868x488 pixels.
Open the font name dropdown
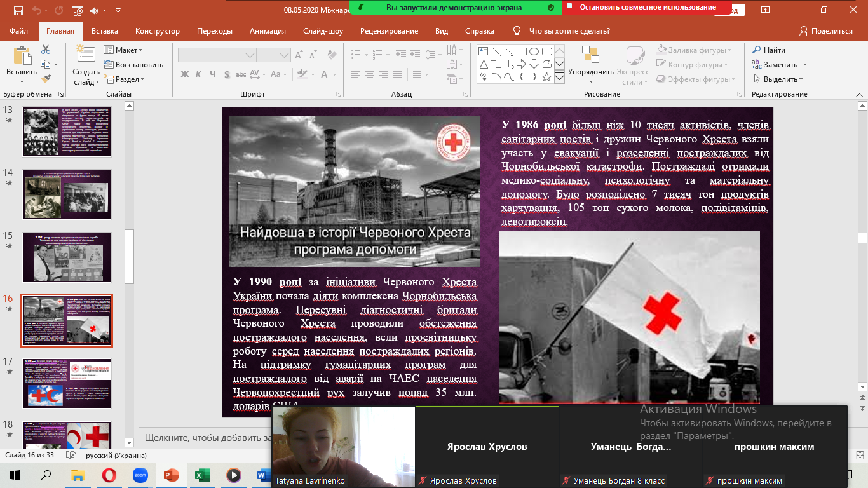tap(250, 55)
